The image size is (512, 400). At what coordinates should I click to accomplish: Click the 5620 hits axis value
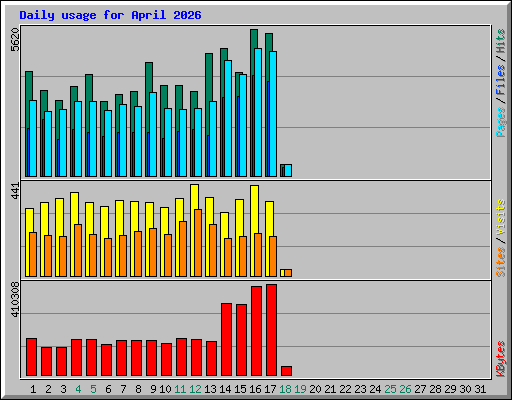click(x=15, y=40)
